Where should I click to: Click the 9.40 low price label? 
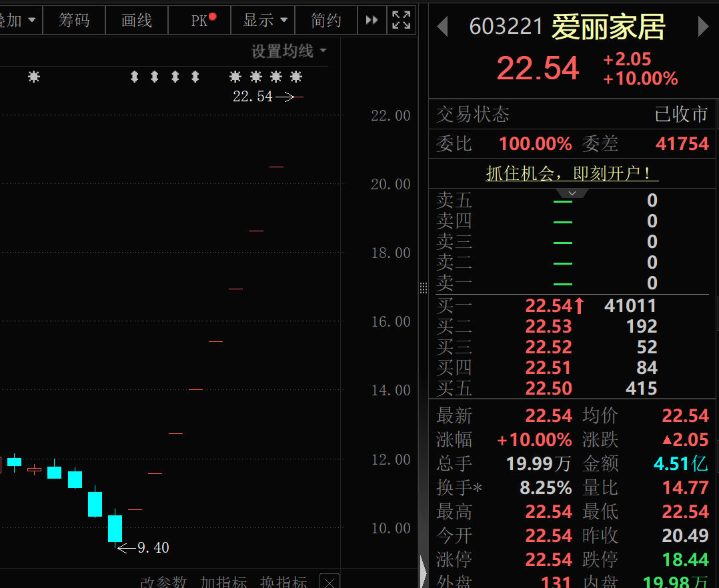click(x=153, y=547)
